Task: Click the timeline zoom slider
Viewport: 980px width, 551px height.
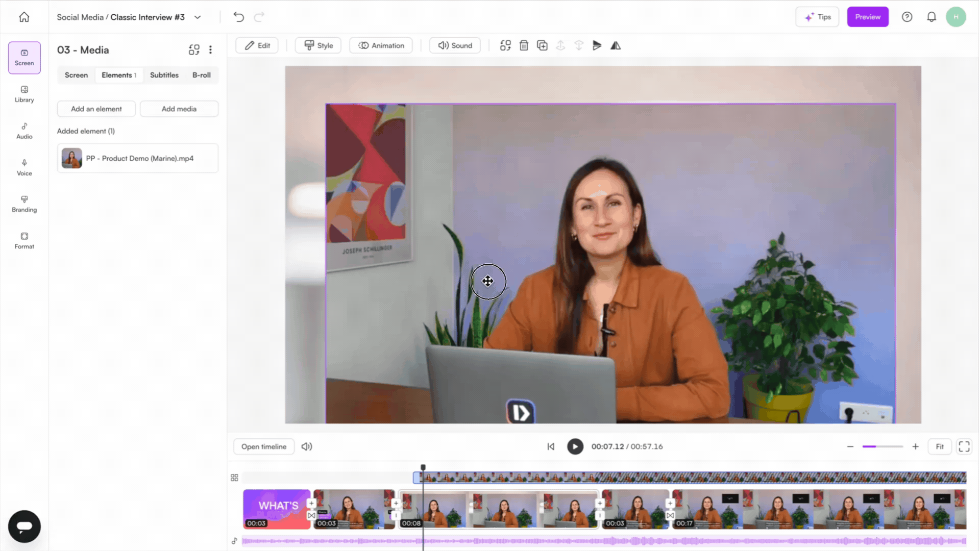Action: point(883,446)
